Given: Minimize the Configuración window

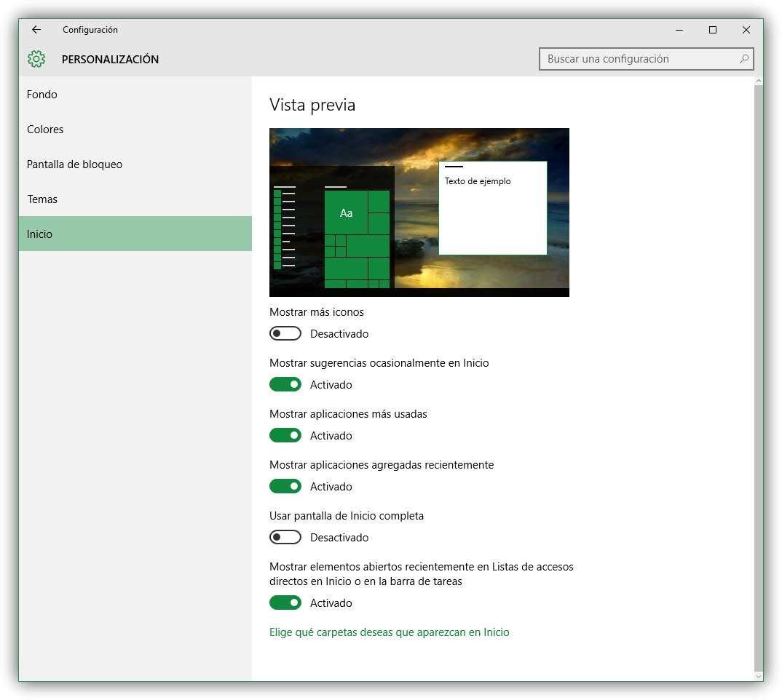Looking at the screenshot, I should click(x=679, y=30).
